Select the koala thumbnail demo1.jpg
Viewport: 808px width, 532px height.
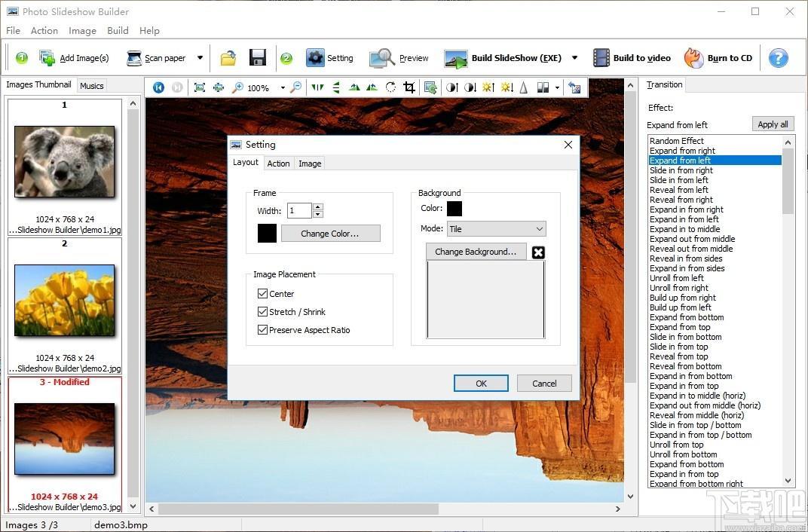click(64, 162)
